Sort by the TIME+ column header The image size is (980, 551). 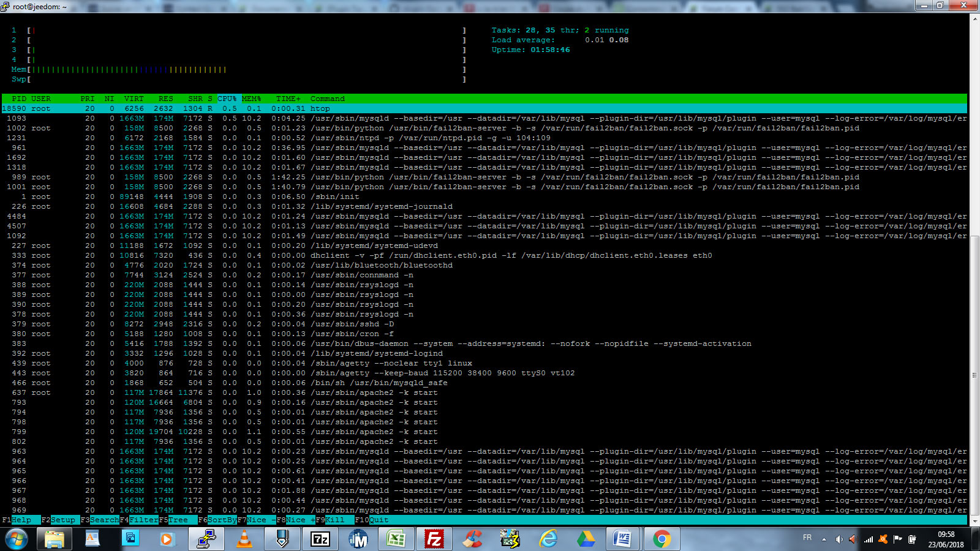(288, 99)
